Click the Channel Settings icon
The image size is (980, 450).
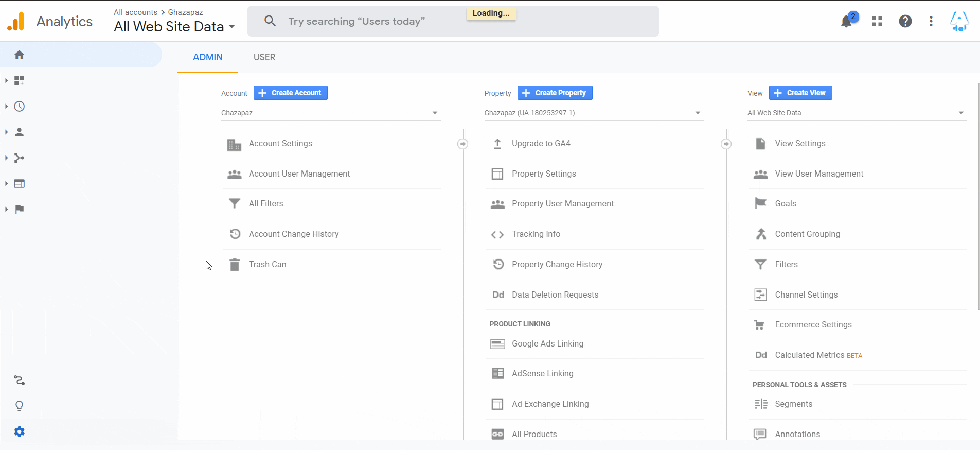760,295
